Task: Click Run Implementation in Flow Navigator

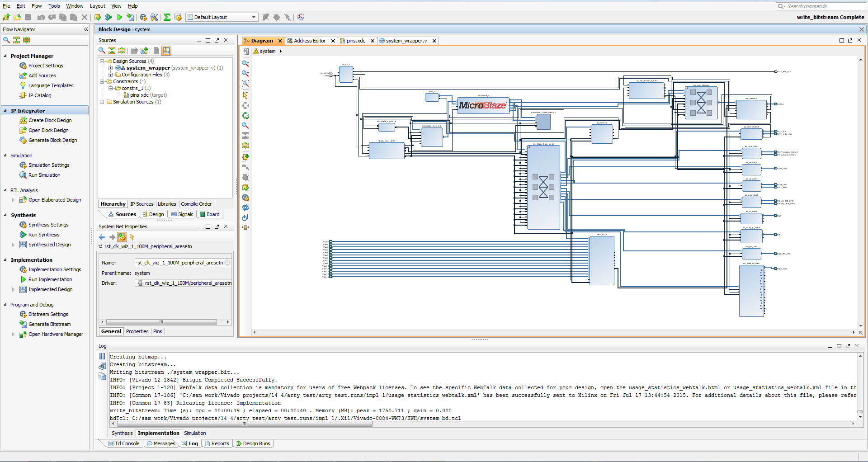Action: [50, 279]
